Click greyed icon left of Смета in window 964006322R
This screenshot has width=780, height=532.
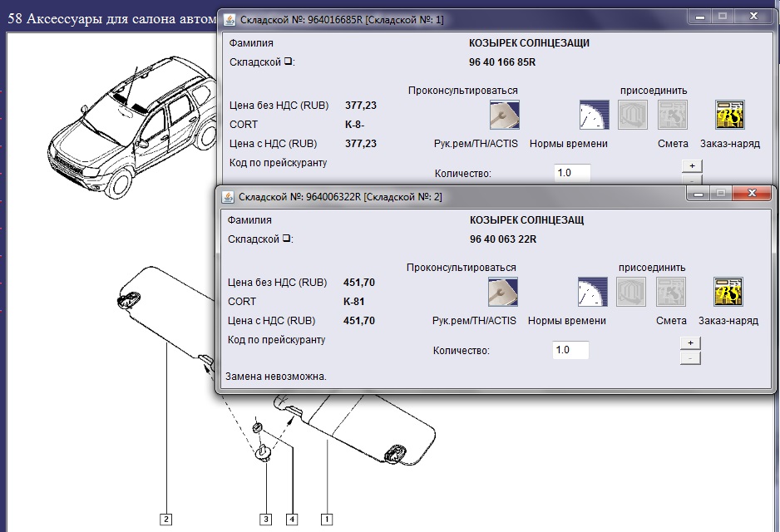click(x=631, y=292)
